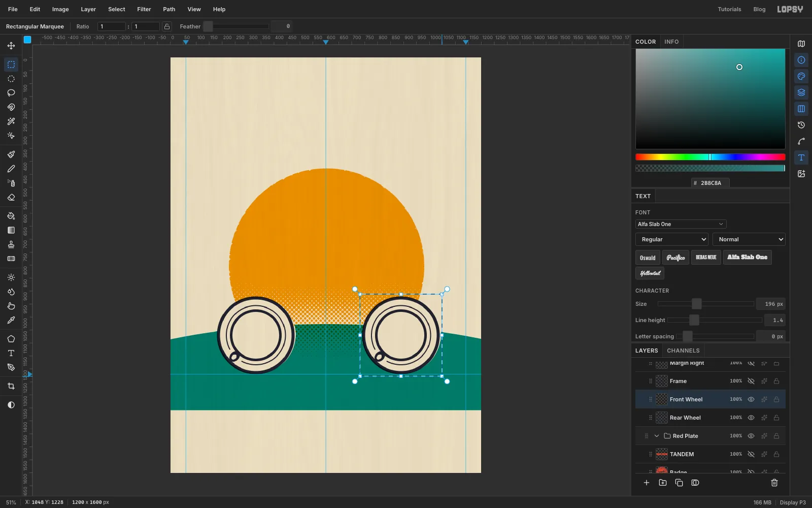Open the Tutorials link
This screenshot has height=508, width=812.
729,9
